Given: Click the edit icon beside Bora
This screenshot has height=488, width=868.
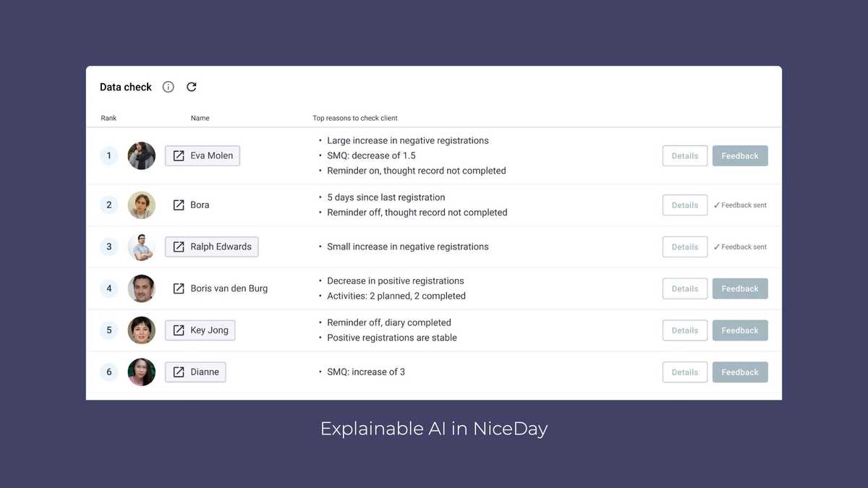Looking at the screenshot, I should pos(178,205).
